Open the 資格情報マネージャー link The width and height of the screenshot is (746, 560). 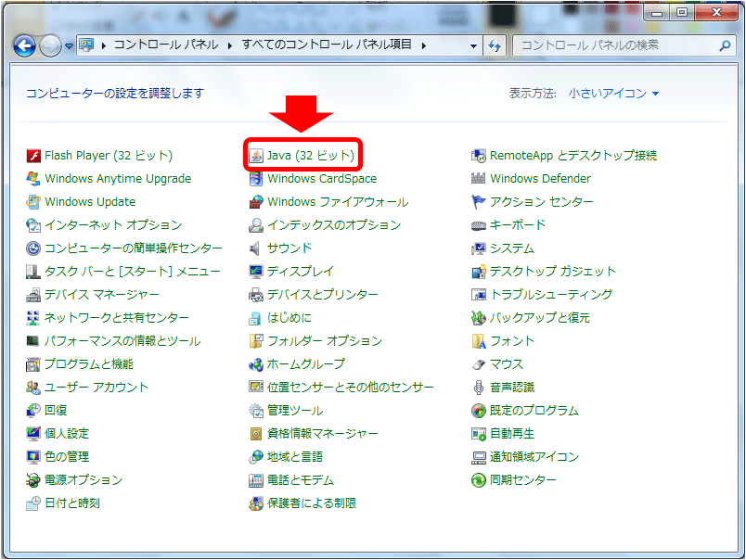[323, 434]
